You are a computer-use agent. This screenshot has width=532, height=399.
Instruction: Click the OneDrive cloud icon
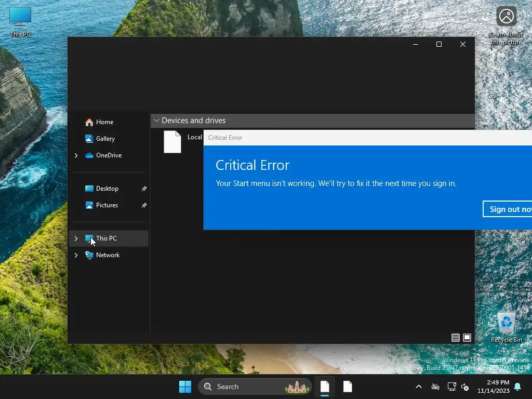tap(89, 155)
